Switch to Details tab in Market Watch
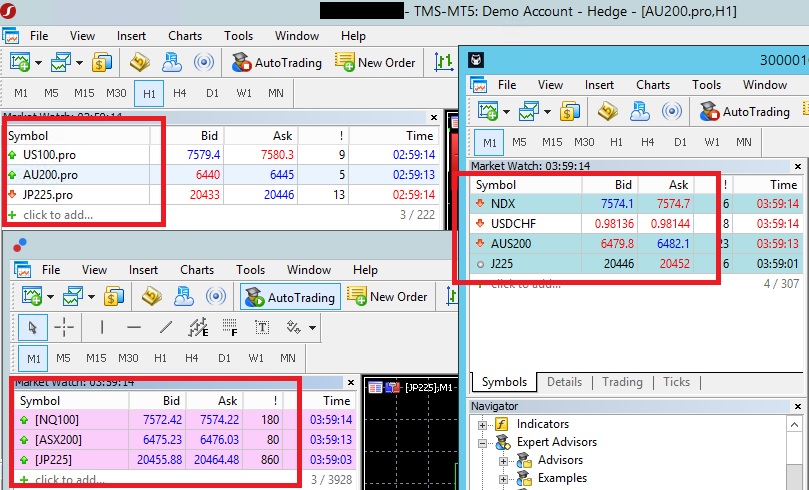 564,382
